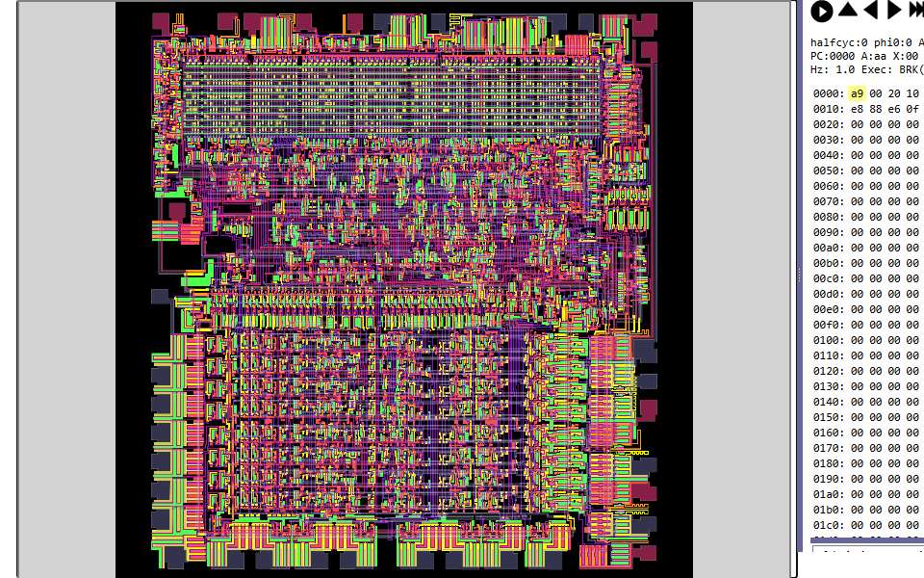This screenshot has height=578, width=924.
Task: Click memory address label 0000:
Action: click(x=829, y=93)
